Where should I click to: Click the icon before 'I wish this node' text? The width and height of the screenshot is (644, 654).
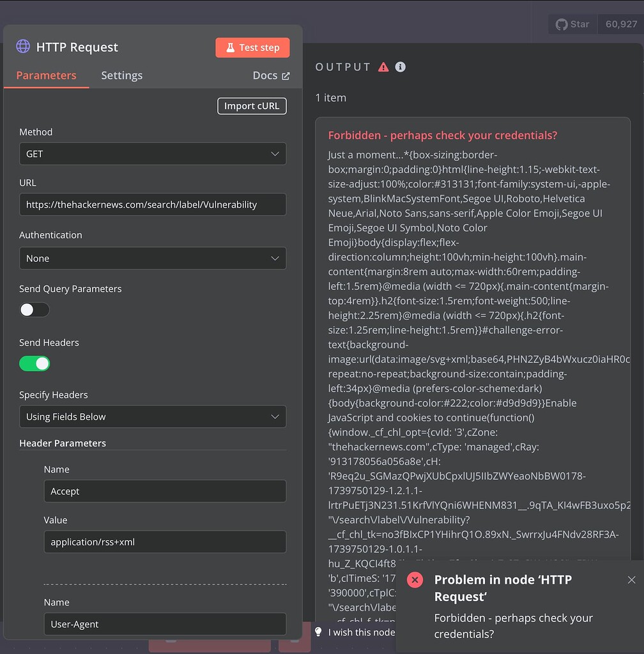click(x=318, y=632)
